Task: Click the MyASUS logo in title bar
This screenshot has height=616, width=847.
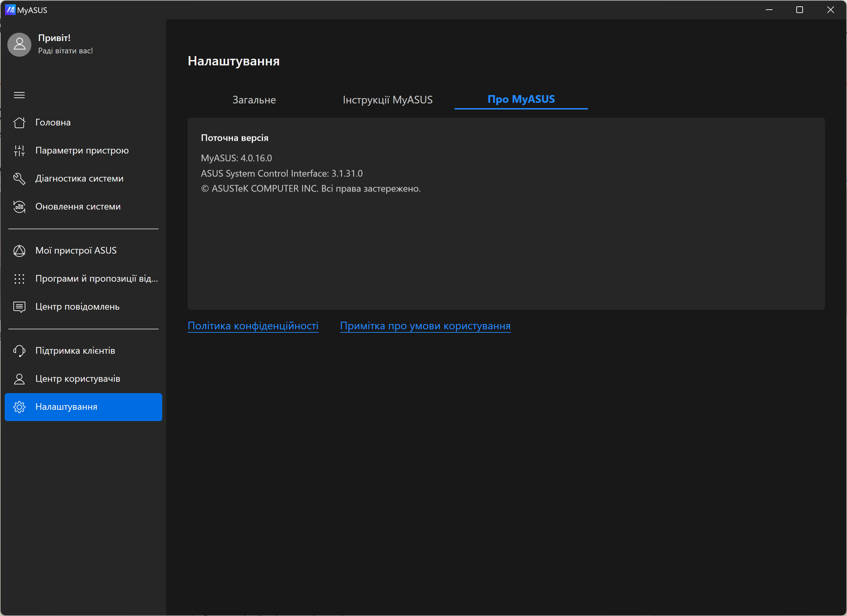Action: (x=10, y=10)
